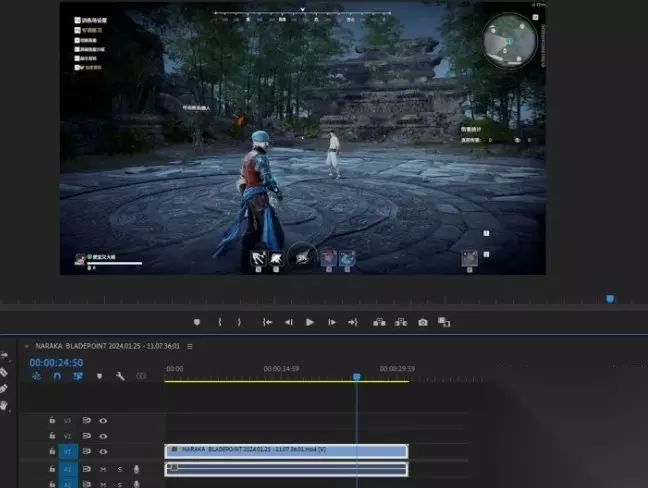648x488 pixels.
Task: Go to Out point button
Action: [x=353, y=322]
